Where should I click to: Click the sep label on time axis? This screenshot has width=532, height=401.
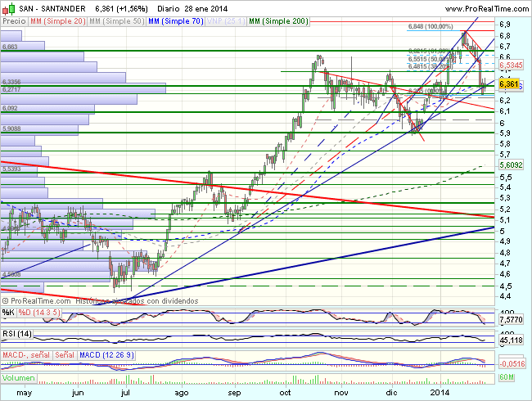(x=234, y=393)
